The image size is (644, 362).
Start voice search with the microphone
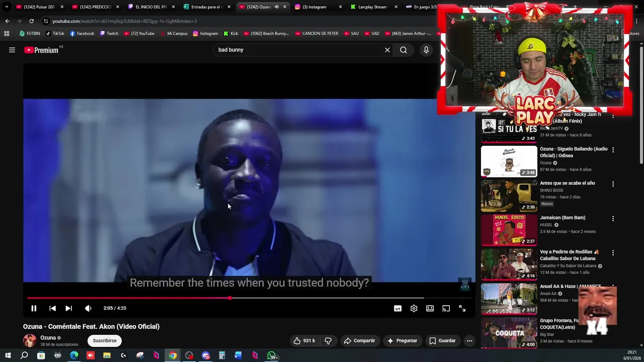coord(426,50)
